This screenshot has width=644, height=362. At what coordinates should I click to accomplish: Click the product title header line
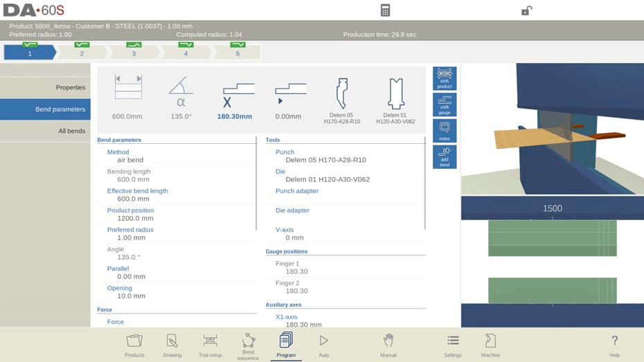(x=100, y=26)
